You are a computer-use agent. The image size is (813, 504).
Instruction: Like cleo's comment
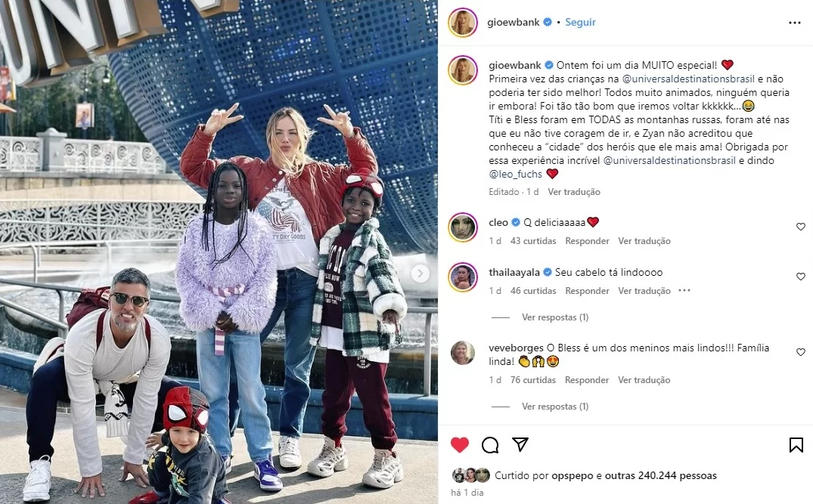tap(801, 227)
